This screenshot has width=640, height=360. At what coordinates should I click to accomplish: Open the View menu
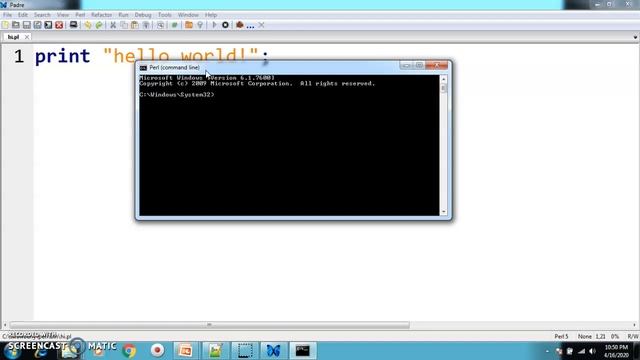[63, 15]
